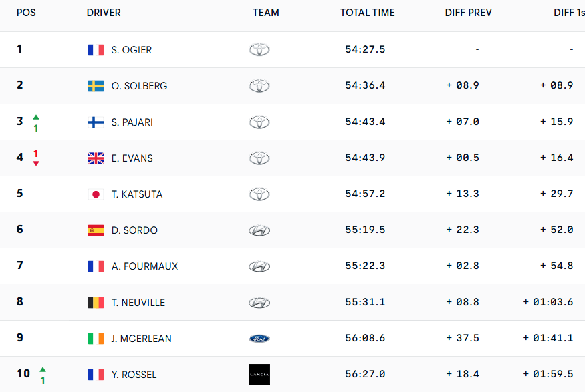Click the DRIVER column header
Screen dimensions: 585x392
pos(104,13)
